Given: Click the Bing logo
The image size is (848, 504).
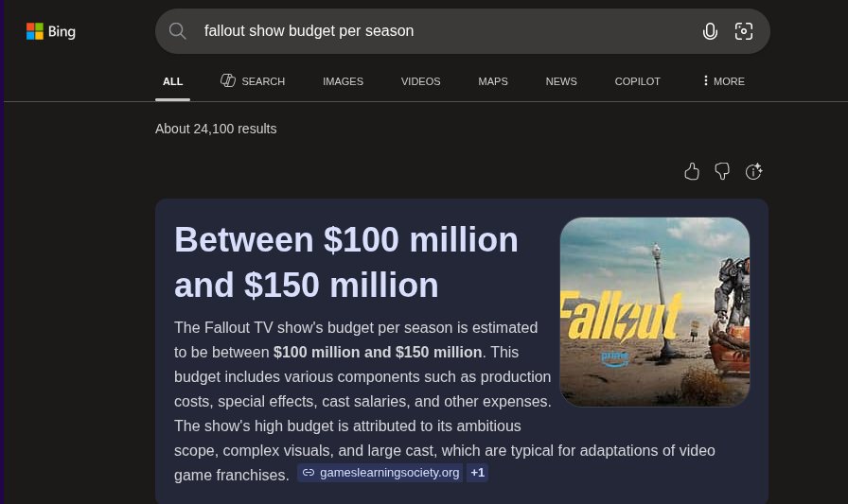Looking at the screenshot, I should pos(51,31).
